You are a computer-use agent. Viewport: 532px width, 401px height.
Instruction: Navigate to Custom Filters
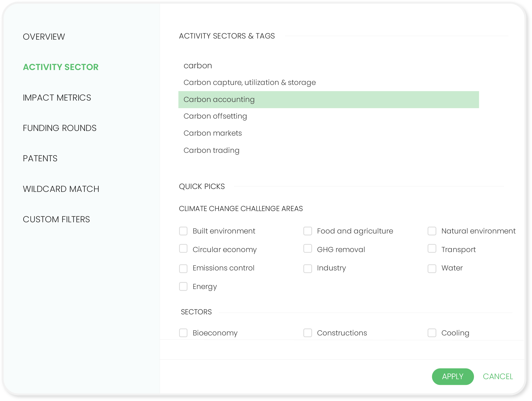pos(56,219)
